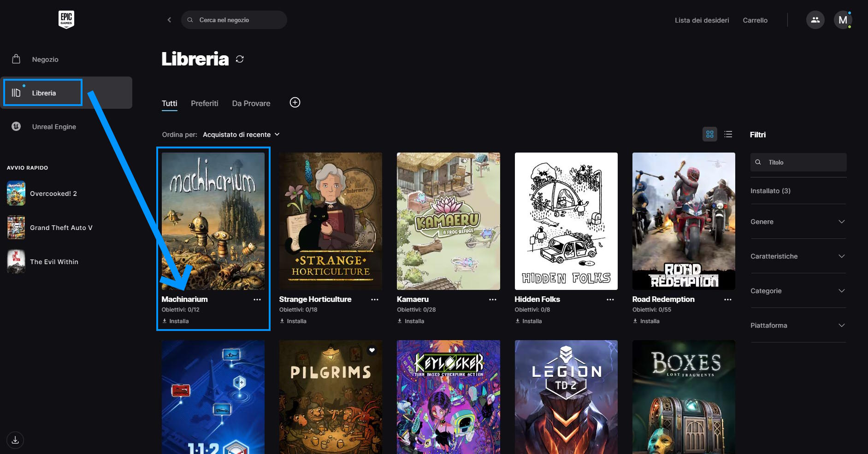Expand the Caratteristiche filter
The height and width of the screenshot is (454, 868).
[x=798, y=256]
